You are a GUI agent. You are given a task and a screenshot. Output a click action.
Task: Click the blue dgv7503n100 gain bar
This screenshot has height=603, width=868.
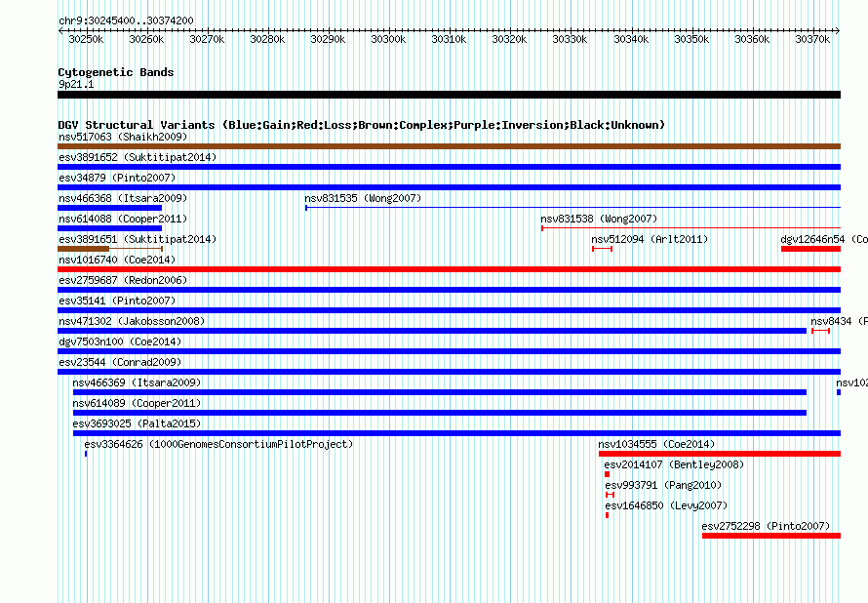pos(449,351)
